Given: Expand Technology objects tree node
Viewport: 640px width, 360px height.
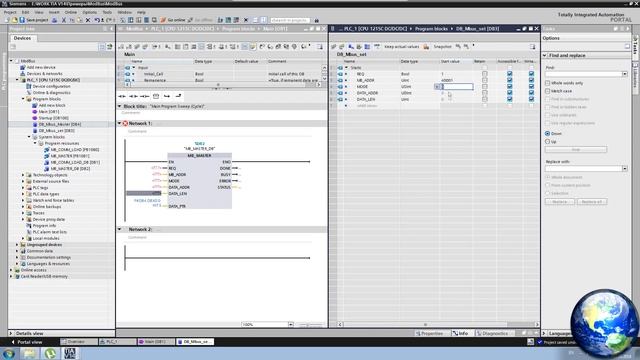Looking at the screenshot, I should (x=23, y=175).
